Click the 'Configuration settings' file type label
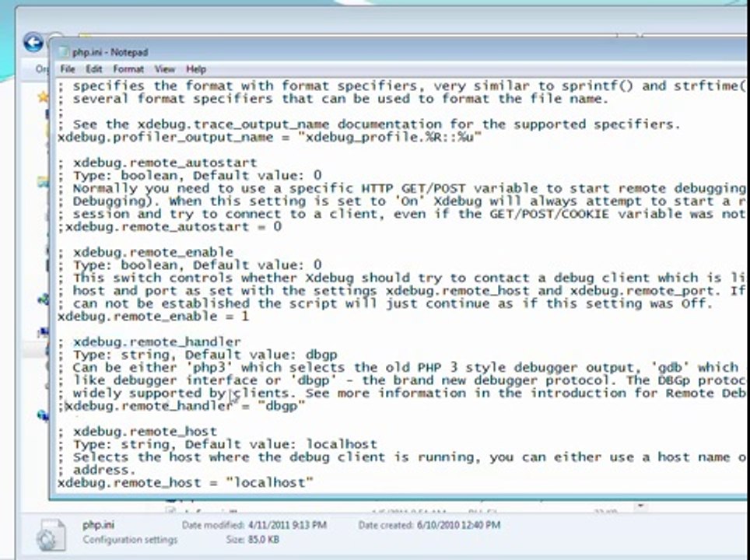Viewport: 750px width, 560px height. pyautogui.click(x=130, y=540)
